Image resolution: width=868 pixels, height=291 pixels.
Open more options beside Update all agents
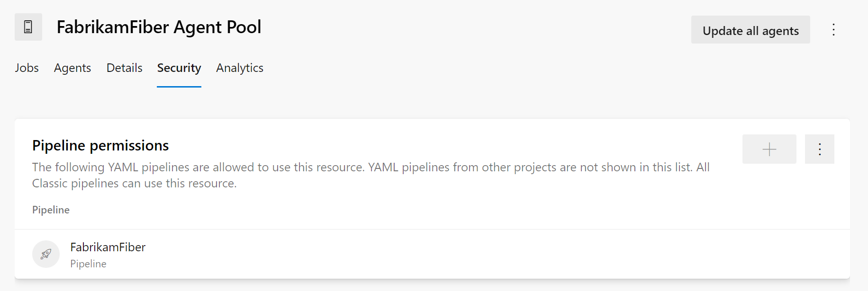[833, 30]
